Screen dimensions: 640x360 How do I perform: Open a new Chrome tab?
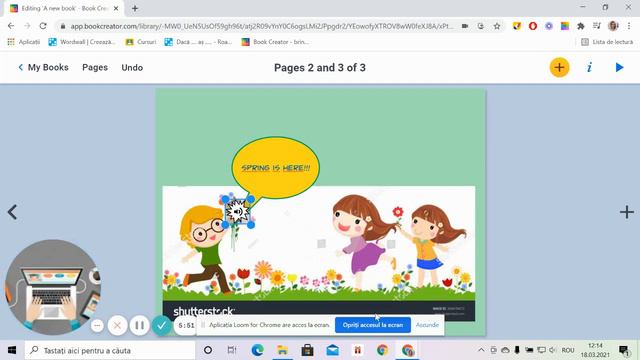click(135, 8)
